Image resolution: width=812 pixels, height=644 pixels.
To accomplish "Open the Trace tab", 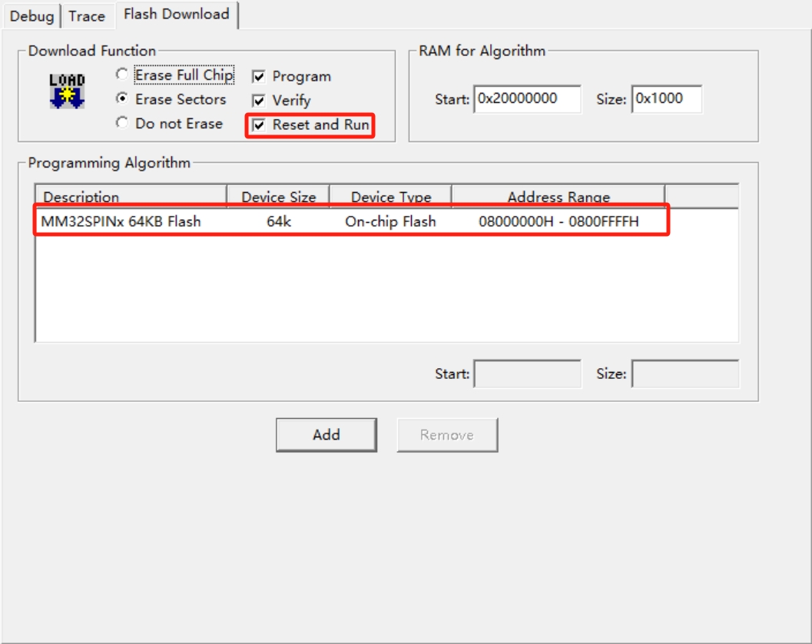I will coord(87,16).
